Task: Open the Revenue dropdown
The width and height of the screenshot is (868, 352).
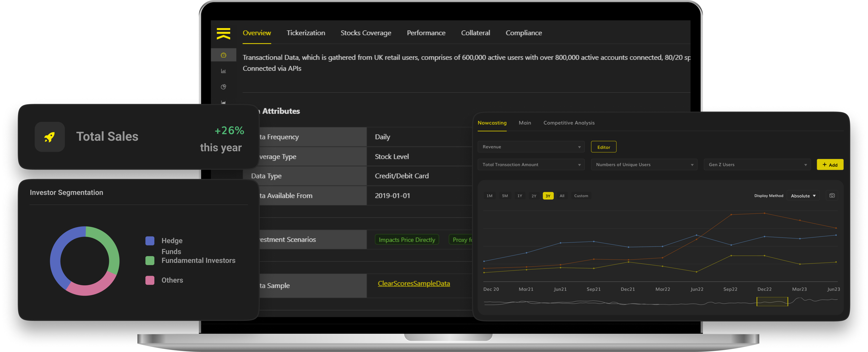Action: [x=531, y=147]
